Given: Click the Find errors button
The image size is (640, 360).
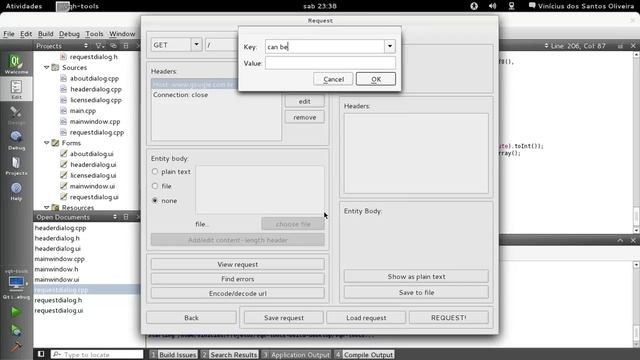Looking at the screenshot, I should (x=238, y=279).
